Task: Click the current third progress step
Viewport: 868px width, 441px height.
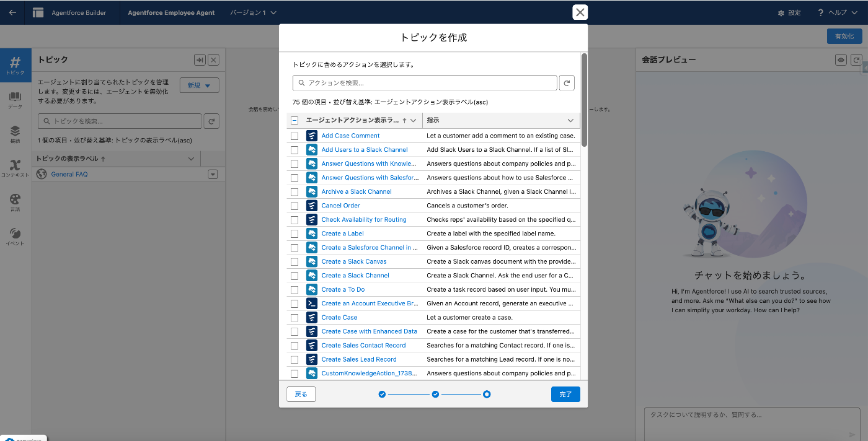Action: (487, 394)
